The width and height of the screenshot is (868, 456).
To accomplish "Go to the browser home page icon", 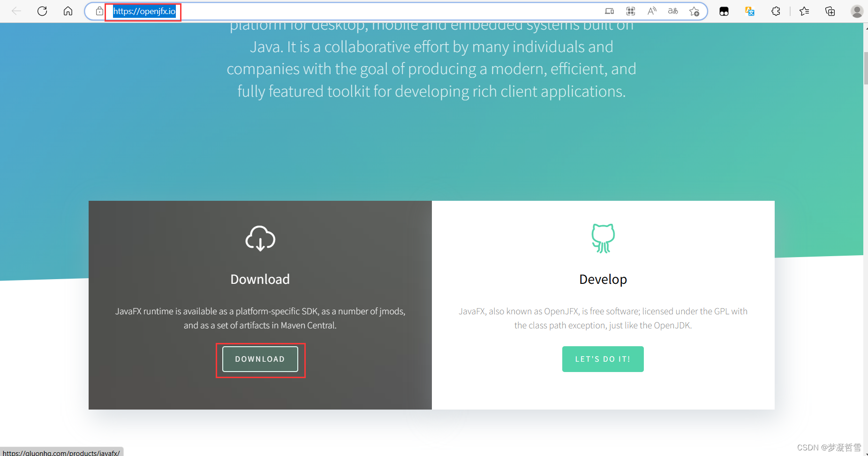I will tap(68, 11).
